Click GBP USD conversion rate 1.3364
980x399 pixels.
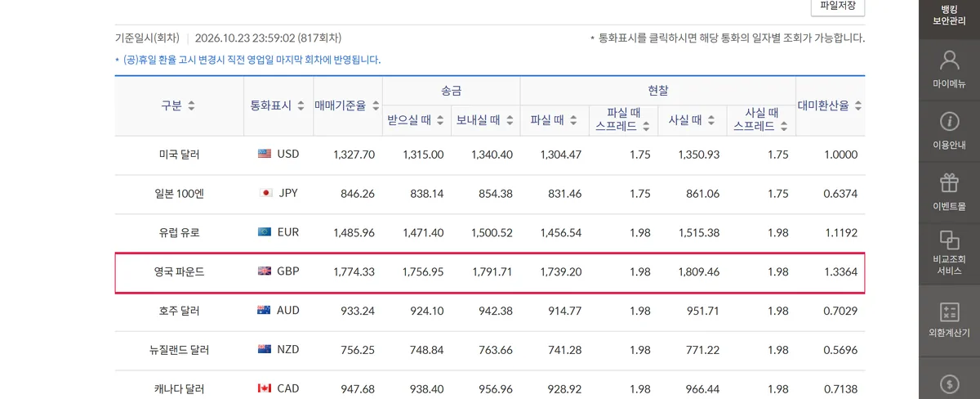click(841, 272)
